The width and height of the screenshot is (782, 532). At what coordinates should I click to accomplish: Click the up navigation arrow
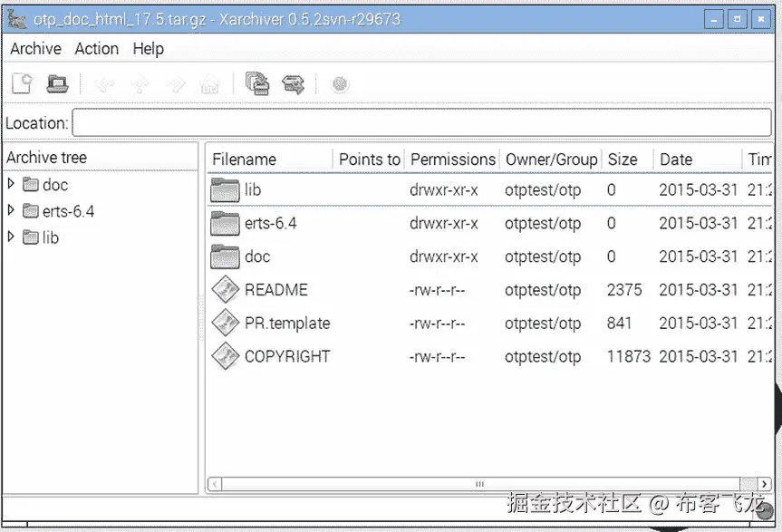pos(140,82)
